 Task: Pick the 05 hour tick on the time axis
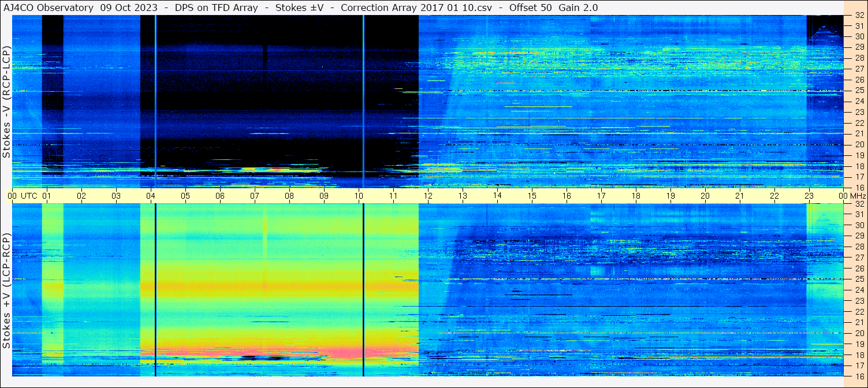coord(185,196)
